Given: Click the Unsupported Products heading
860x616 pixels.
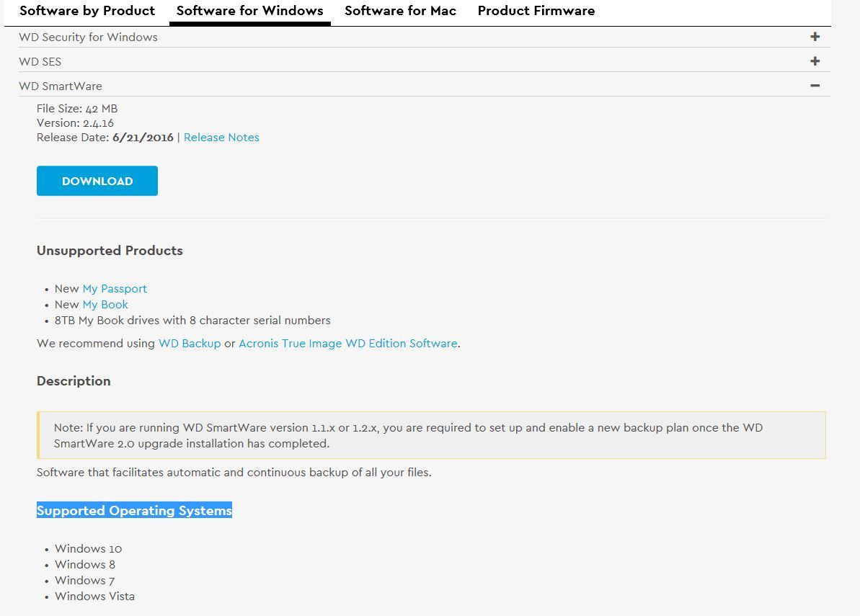Looking at the screenshot, I should point(110,251).
